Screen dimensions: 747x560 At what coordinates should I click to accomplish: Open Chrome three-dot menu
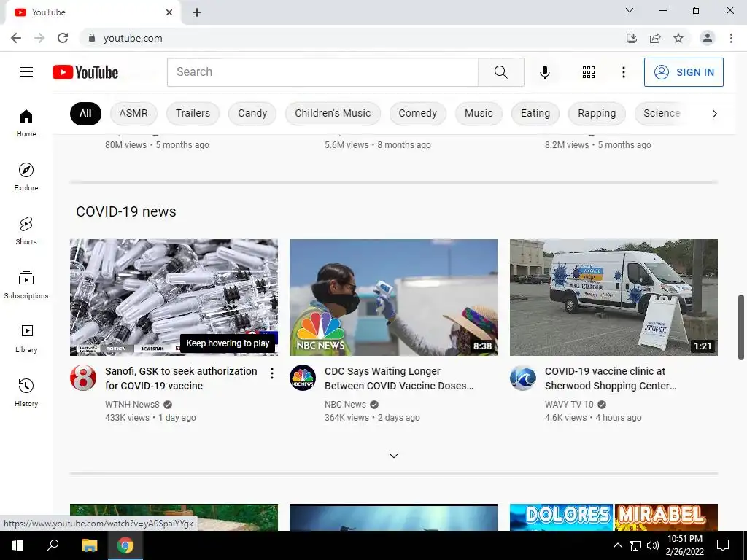pos(731,38)
